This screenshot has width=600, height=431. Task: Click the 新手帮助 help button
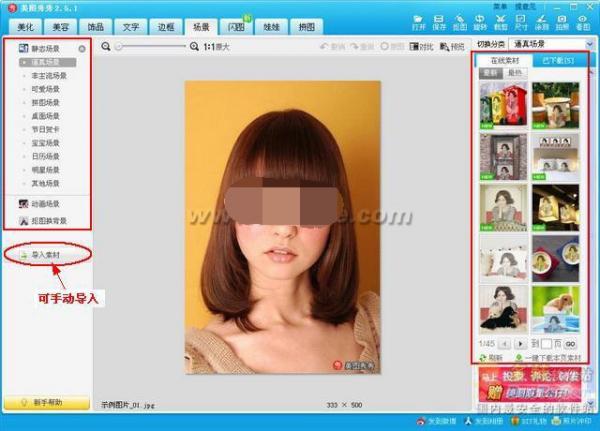click(45, 402)
